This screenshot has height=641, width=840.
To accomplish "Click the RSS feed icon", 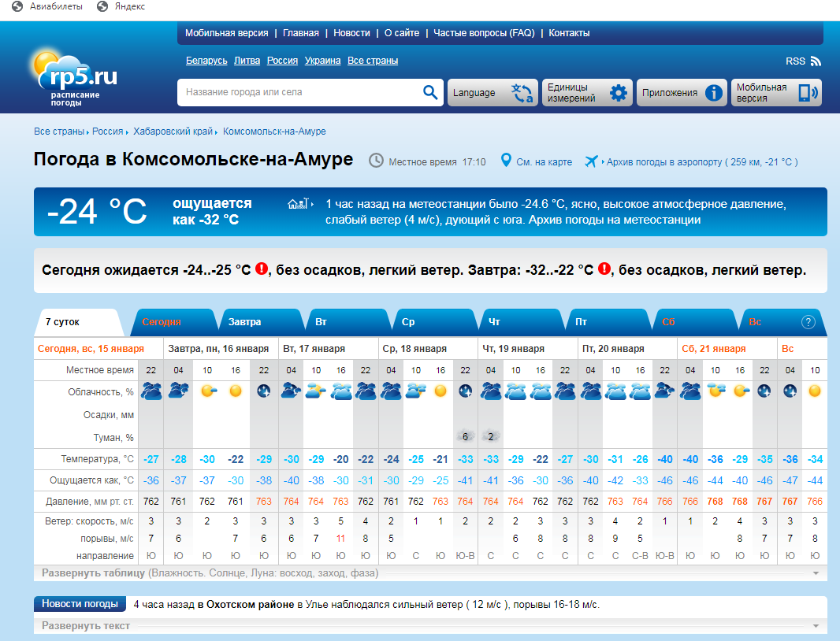I will pyautogui.click(x=815, y=61).
